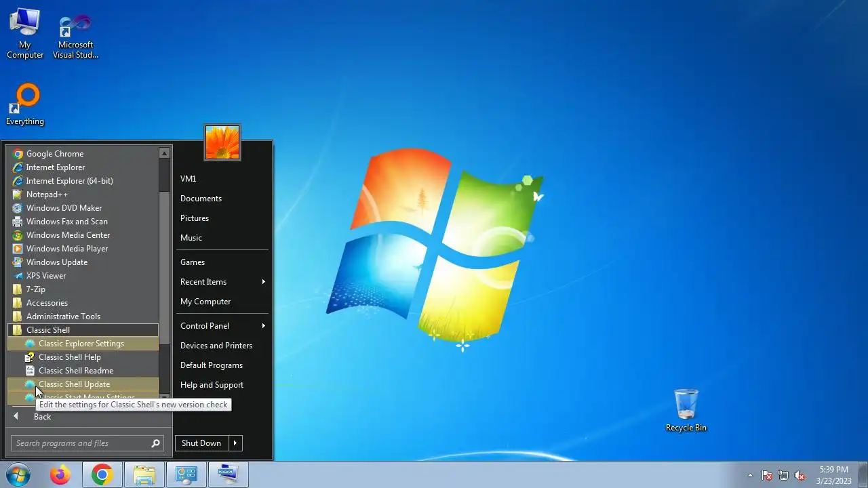Click the muted volume tray icon

point(800,475)
